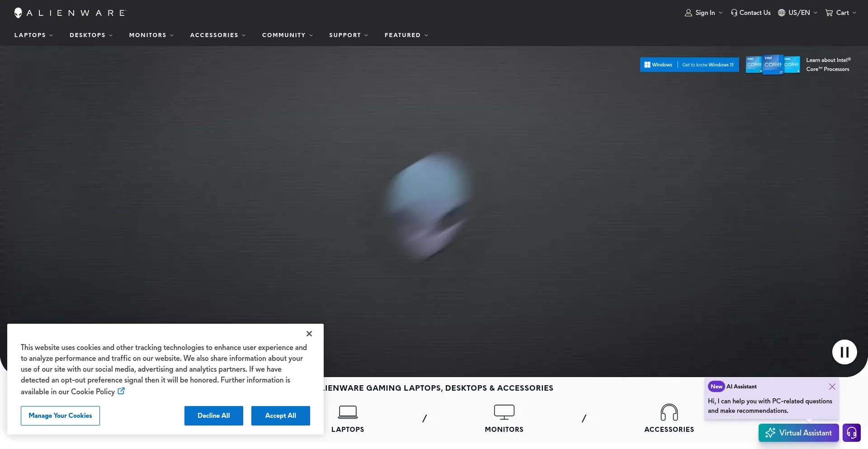Expand the Laptops navigation menu
Image resolution: width=868 pixels, height=449 pixels.
(x=33, y=35)
